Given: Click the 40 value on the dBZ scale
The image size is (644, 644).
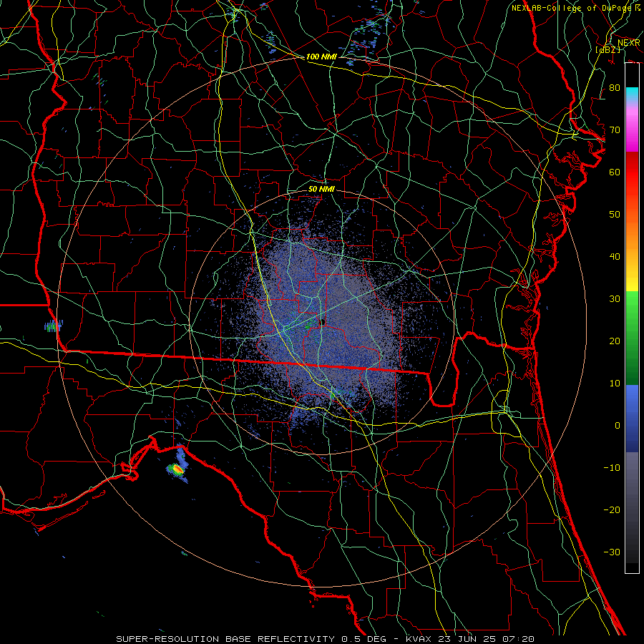Looking at the screenshot, I should click(x=615, y=257).
